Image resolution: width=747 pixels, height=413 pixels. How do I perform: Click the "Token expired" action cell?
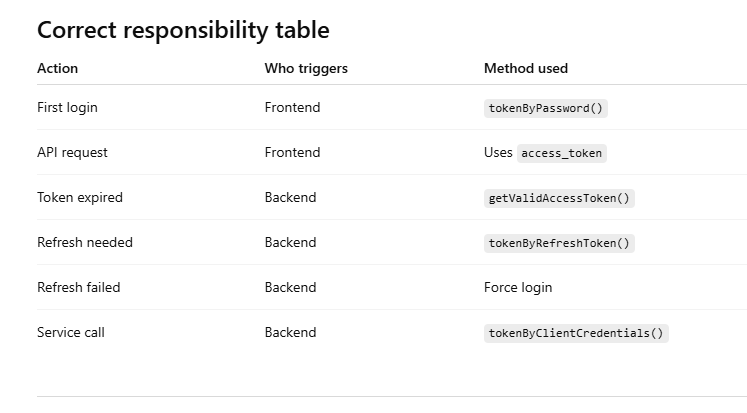80,197
